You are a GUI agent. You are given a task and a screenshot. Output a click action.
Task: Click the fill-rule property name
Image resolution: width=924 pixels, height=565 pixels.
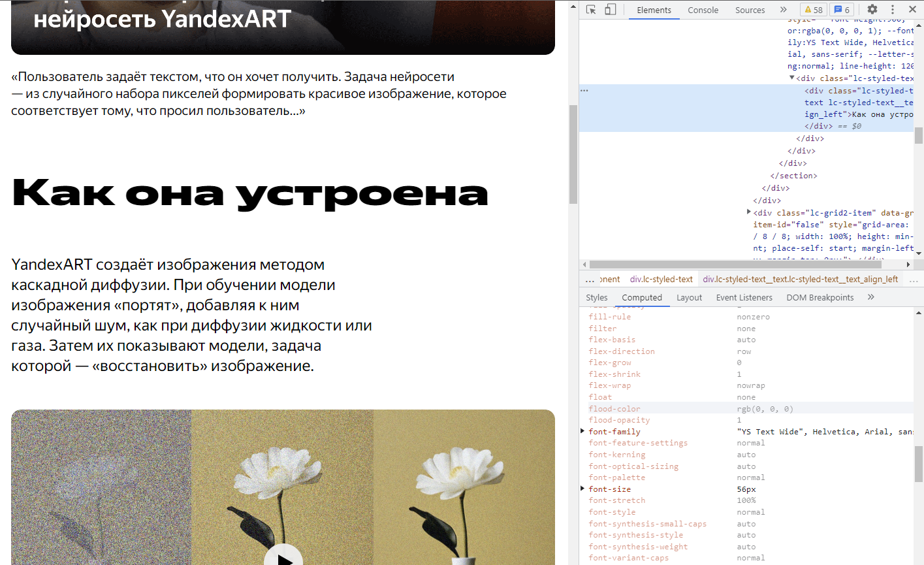(x=609, y=317)
